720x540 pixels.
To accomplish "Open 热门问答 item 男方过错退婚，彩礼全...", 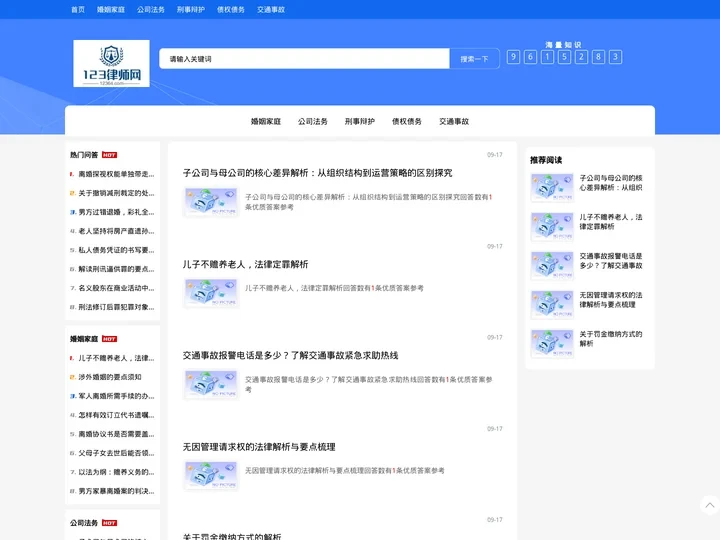I will click(x=116, y=212).
